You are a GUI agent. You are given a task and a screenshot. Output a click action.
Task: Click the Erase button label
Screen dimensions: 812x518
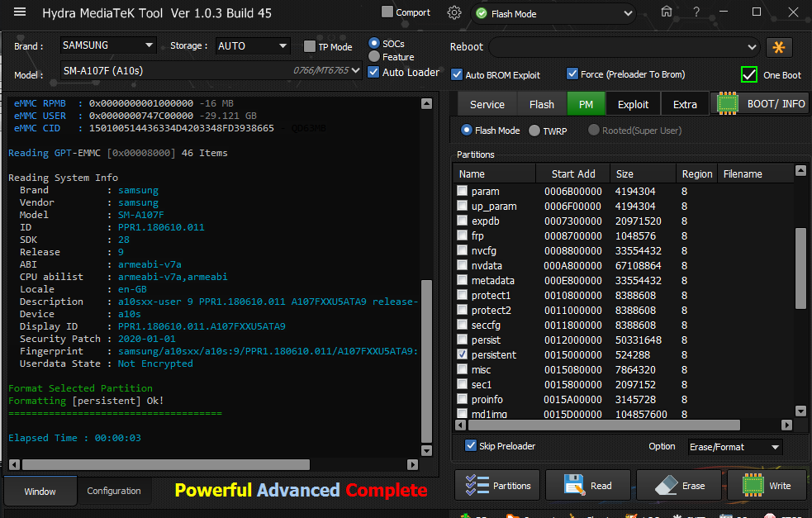693,485
